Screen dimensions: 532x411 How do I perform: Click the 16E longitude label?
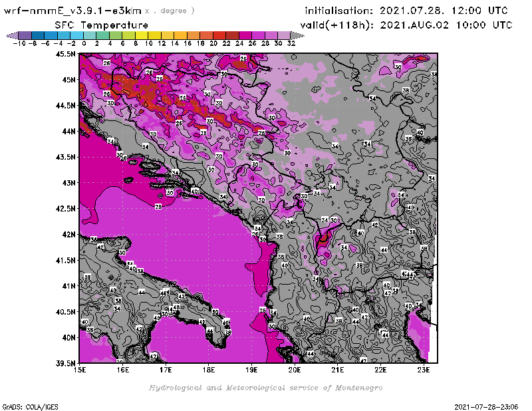[123, 370]
